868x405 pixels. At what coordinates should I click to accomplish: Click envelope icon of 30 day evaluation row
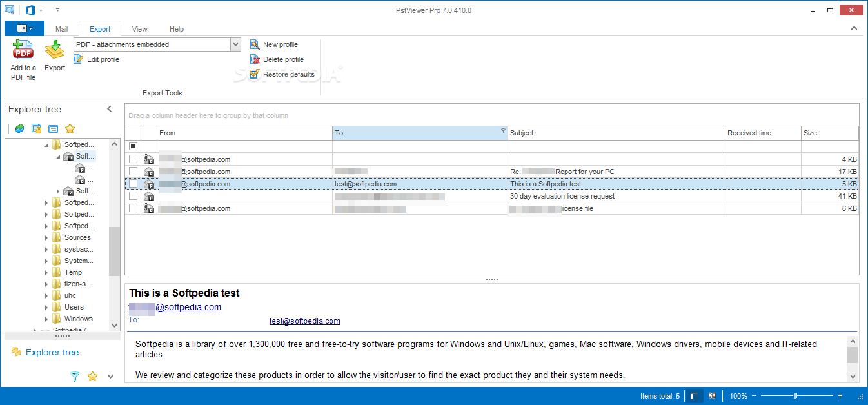point(149,196)
